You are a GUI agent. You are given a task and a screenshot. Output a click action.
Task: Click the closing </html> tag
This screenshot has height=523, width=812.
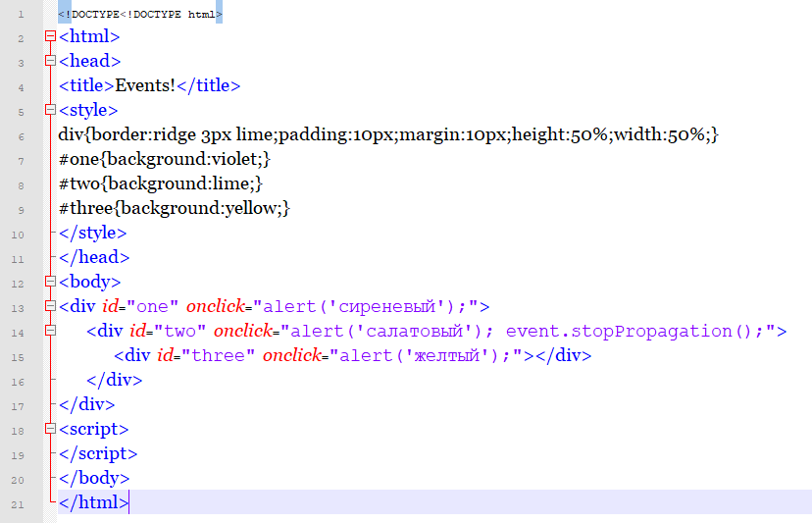tap(92, 502)
